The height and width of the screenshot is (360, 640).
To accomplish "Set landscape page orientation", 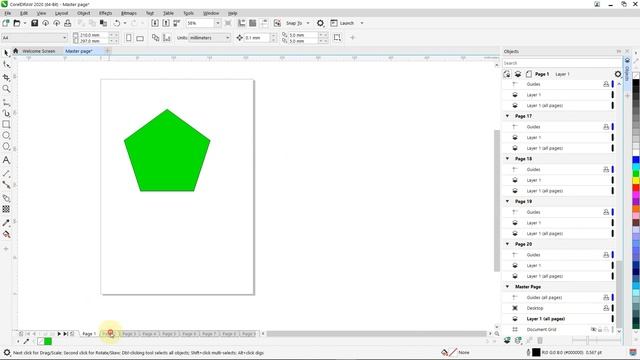I will pyautogui.click(x=140, y=38).
